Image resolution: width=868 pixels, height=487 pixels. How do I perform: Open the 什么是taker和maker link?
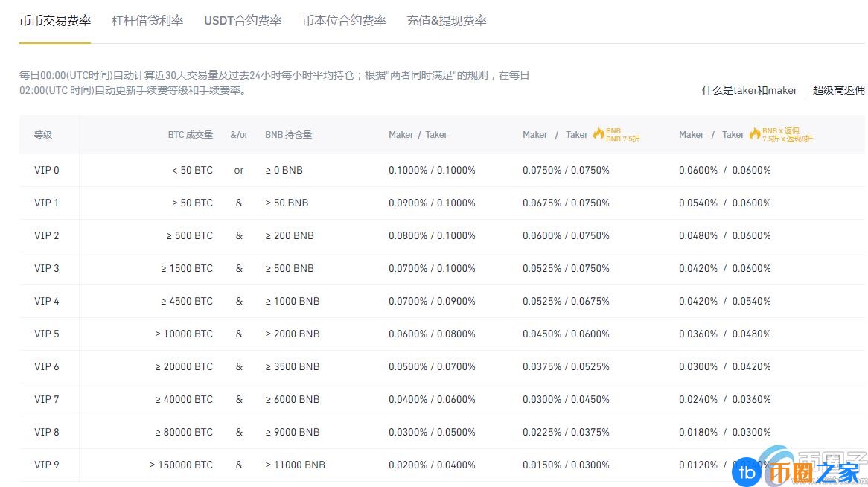click(750, 90)
